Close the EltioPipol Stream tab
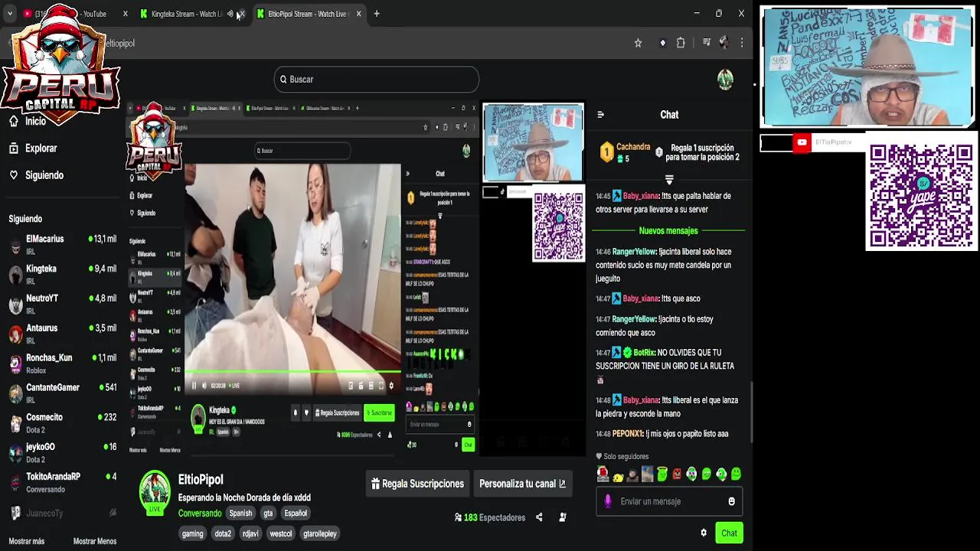This screenshot has width=980, height=551. pos(358,14)
